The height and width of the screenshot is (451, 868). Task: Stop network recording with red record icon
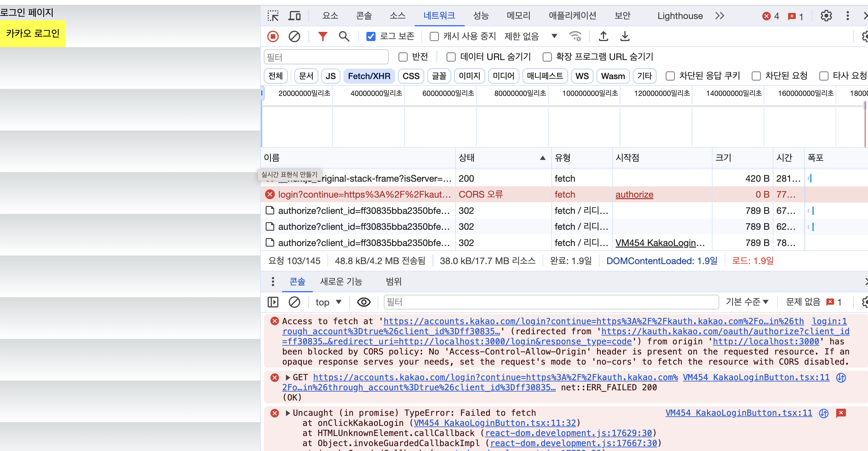point(273,36)
